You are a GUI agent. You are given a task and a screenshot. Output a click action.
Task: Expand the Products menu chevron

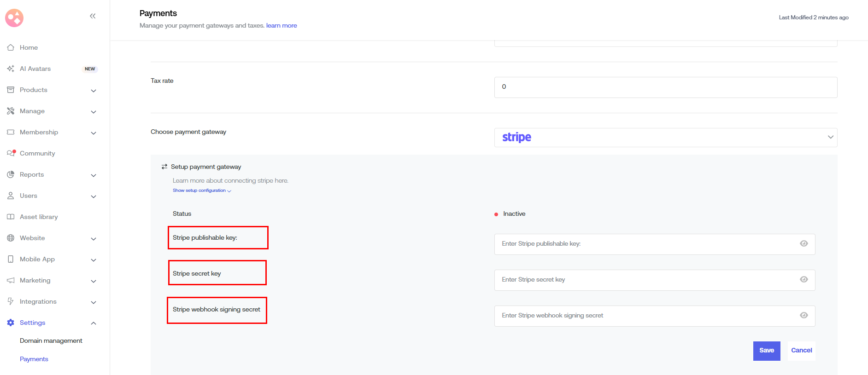[x=94, y=90]
